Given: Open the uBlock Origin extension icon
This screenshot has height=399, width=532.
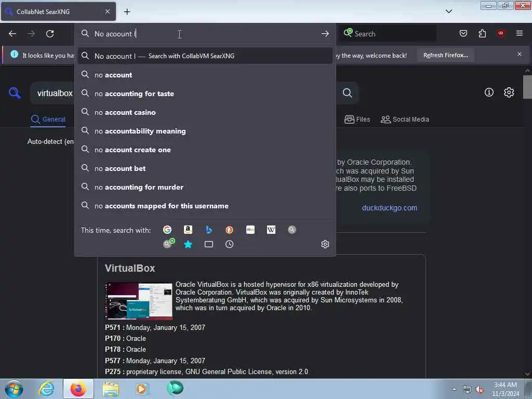Looking at the screenshot, I should (501, 33).
